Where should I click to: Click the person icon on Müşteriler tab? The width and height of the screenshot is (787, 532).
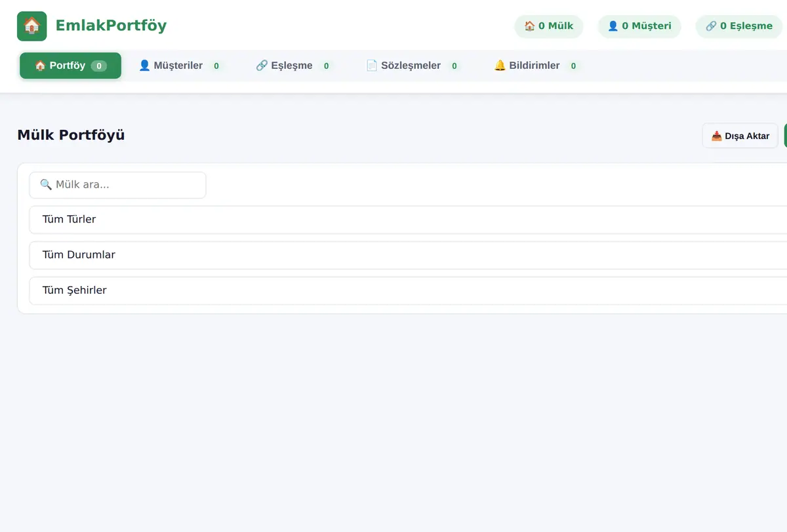coord(145,66)
